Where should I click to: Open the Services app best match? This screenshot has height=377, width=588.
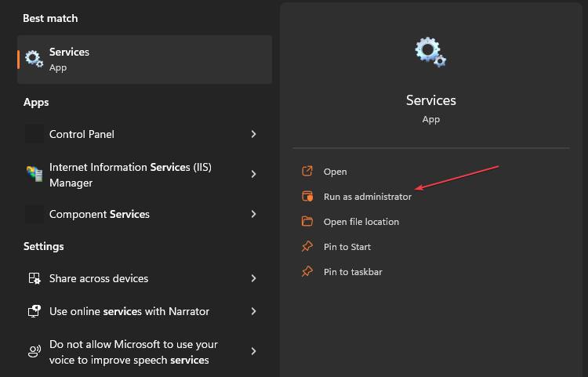[145, 60]
